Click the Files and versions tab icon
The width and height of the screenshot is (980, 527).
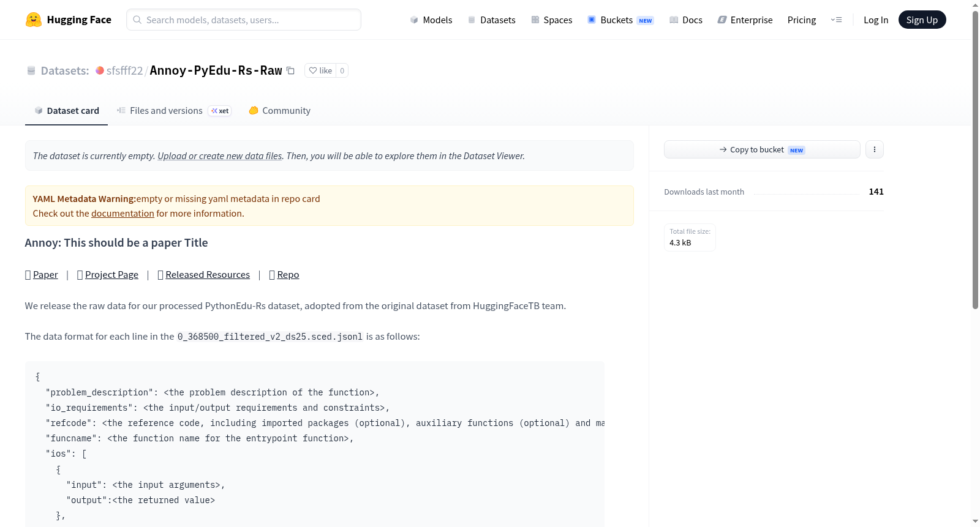pyautogui.click(x=121, y=110)
